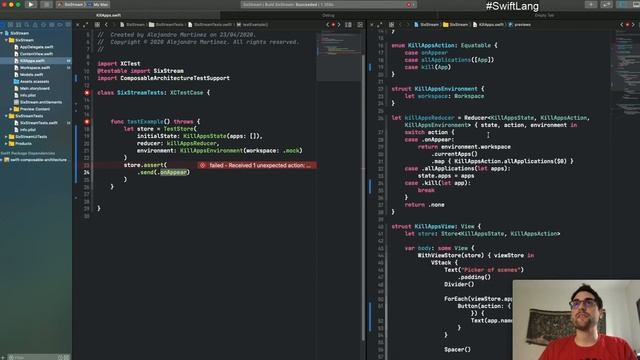Click SixStreamTests folder in left jump bar

165,24
